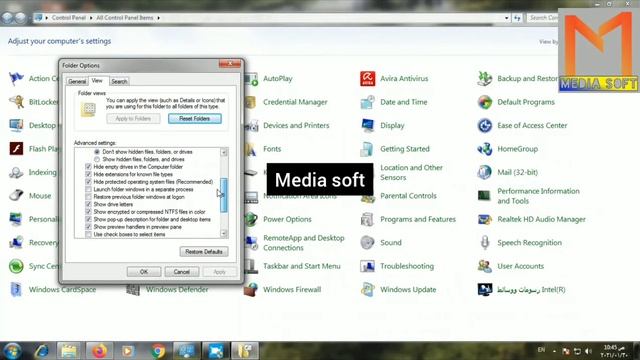Expand the Control Panel breadcrumb arrow
The width and height of the screenshot is (640, 360).
pyautogui.click(x=91, y=18)
